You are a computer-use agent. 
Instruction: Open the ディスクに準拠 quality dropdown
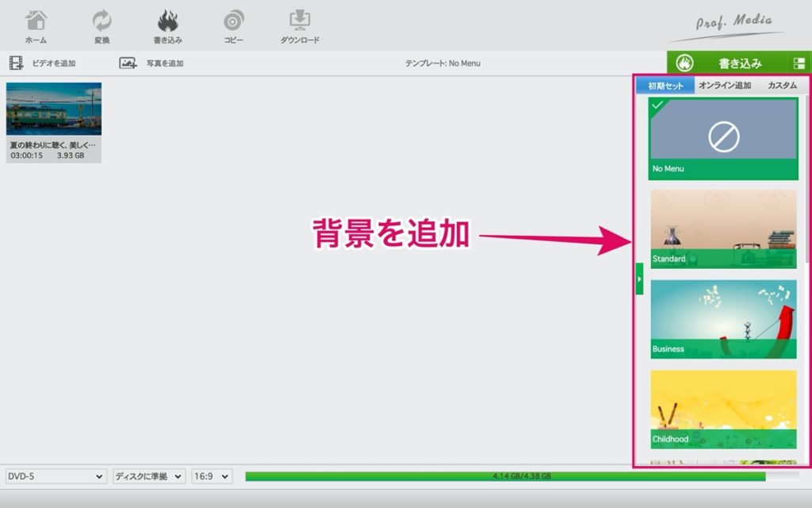click(149, 476)
